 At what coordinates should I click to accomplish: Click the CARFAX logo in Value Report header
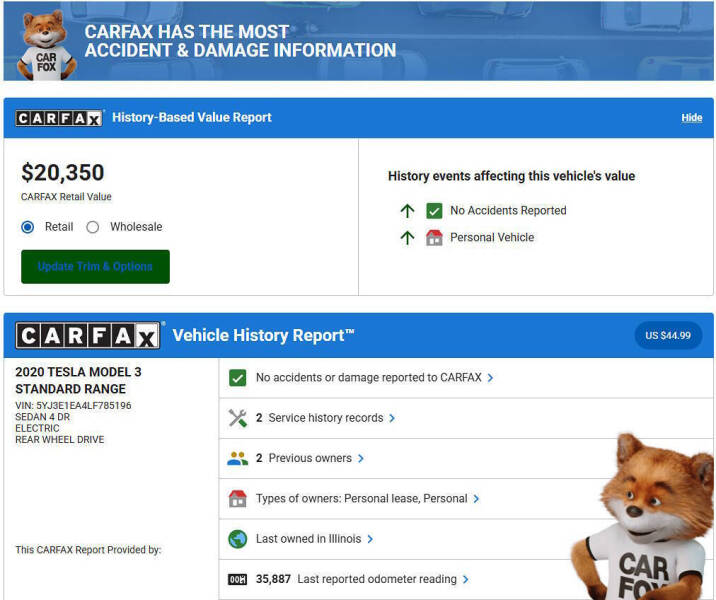click(x=59, y=118)
